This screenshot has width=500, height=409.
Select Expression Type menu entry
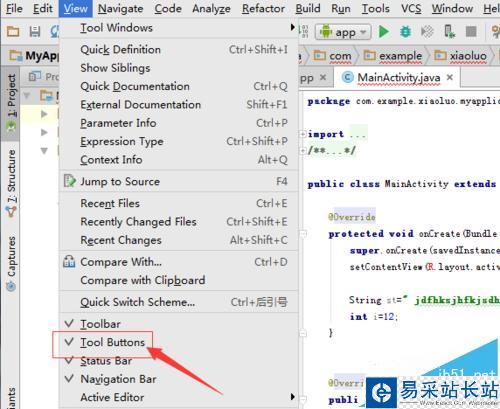(179, 141)
